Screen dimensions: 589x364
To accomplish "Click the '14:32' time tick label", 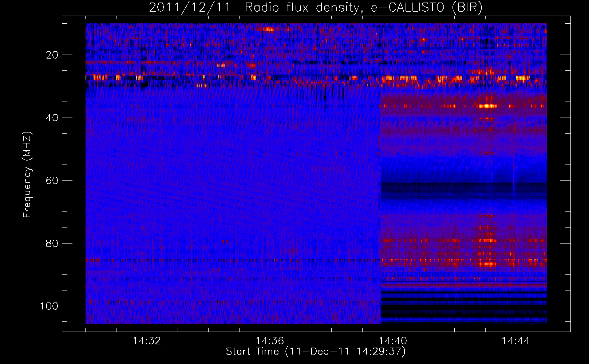I will point(147,341).
